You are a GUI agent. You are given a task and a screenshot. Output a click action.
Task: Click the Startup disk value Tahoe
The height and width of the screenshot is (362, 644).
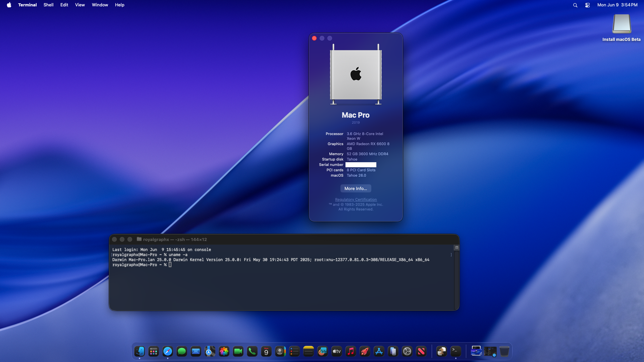point(352,159)
